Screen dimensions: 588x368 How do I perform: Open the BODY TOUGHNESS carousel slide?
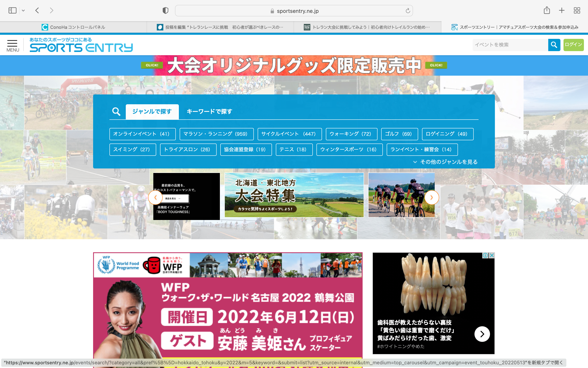pyautogui.click(x=187, y=196)
